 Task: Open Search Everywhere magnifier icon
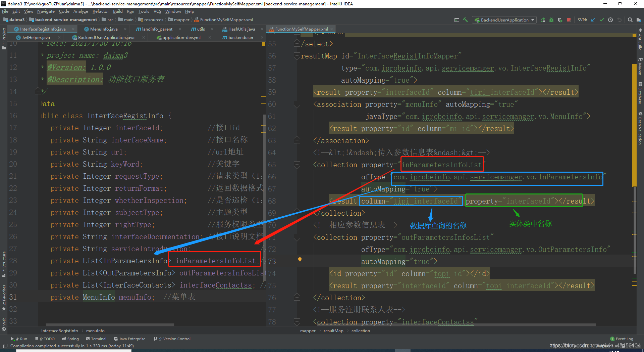pyautogui.click(x=630, y=20)
